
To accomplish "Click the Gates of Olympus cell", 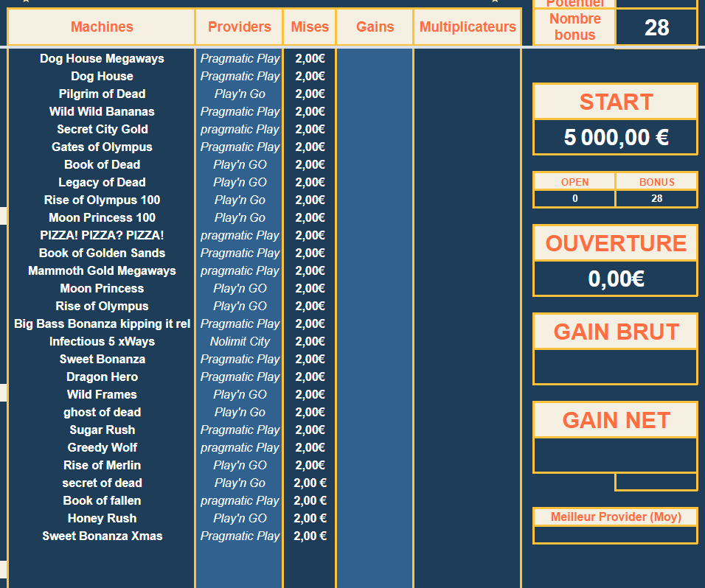I will 102,147.
